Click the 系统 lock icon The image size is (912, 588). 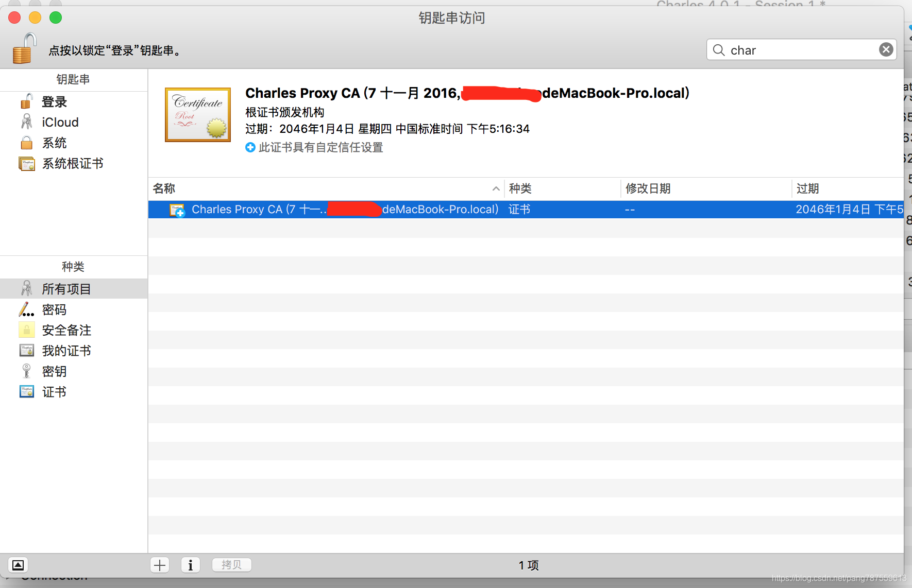point(27,143)
